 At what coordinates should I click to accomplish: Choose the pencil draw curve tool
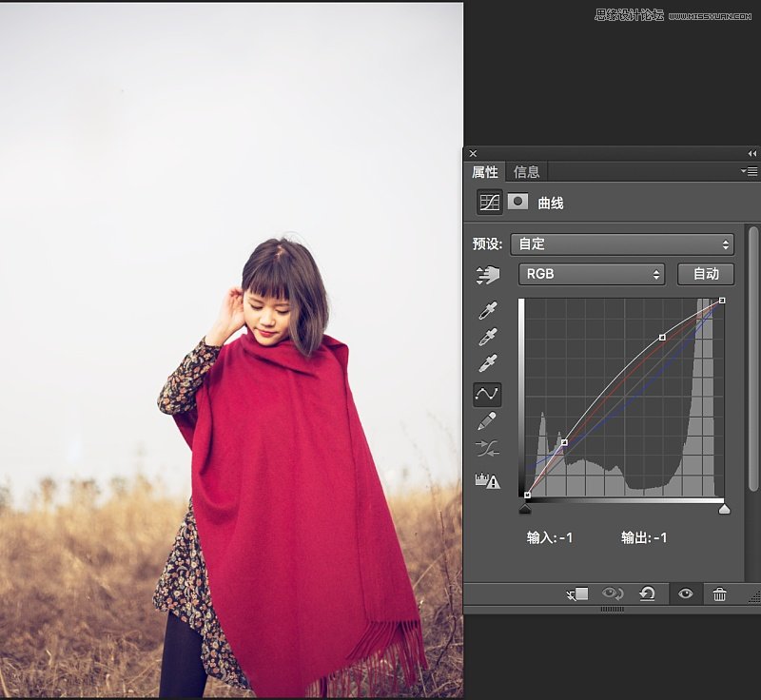point(487,421)
